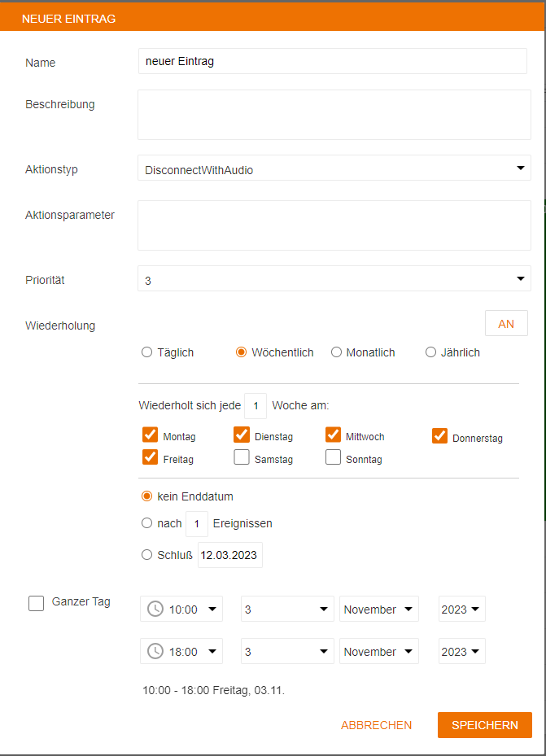Click ABBRECHEN to cancel
Viewport: 546px width, 756px height.
376,725
